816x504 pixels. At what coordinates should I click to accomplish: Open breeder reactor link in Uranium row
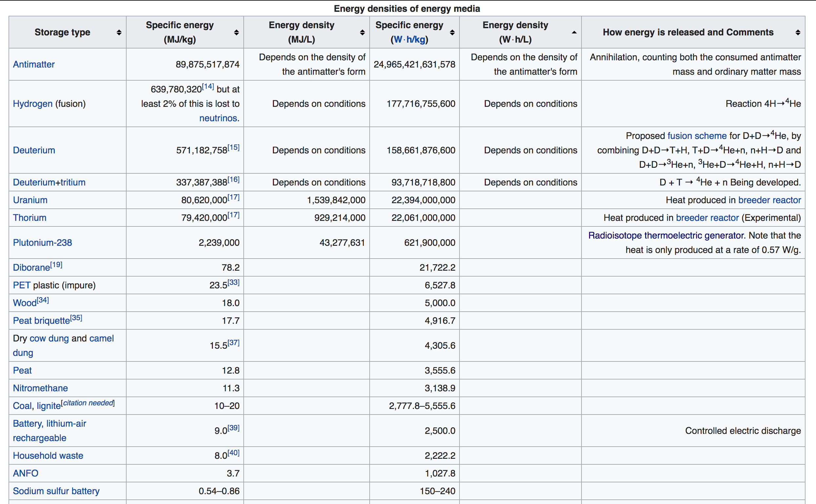[x=769, y=200]
